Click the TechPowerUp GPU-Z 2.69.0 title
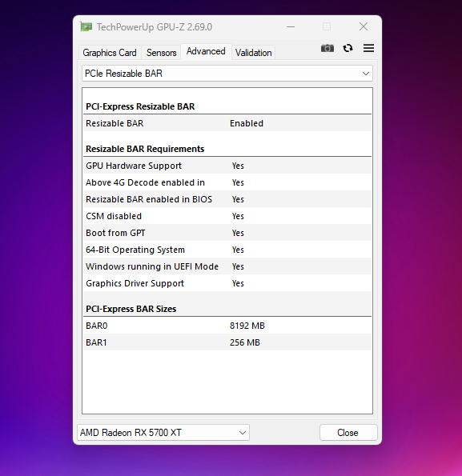 tap(155, 27)
